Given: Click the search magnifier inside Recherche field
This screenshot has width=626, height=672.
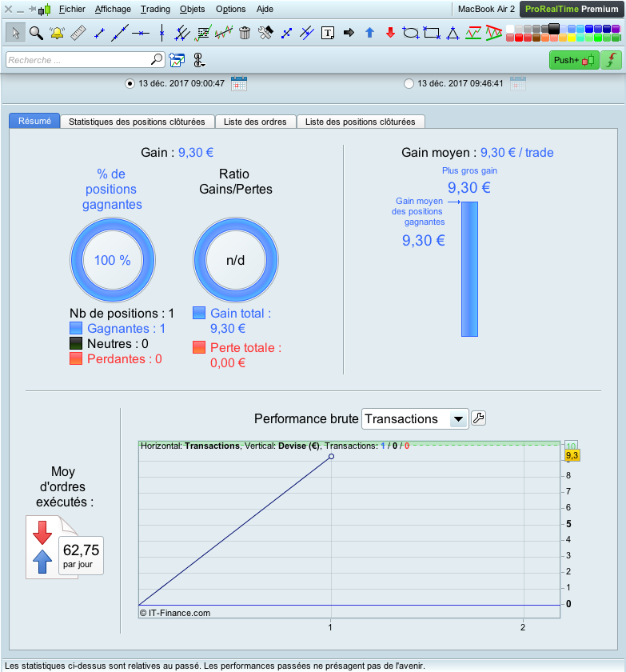Looking at the screenshot, I should 157,59.
